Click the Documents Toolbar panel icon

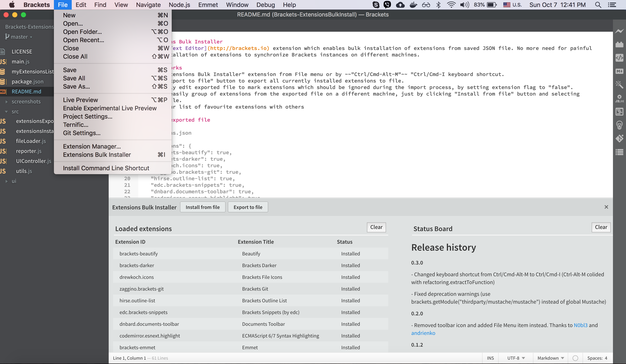(619, 112)
